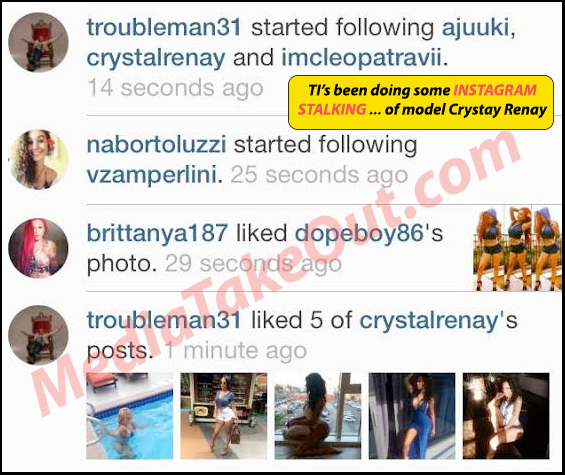Open brittanya187 username link
This screenshot has height=475, width=565.
click(157, 233)
